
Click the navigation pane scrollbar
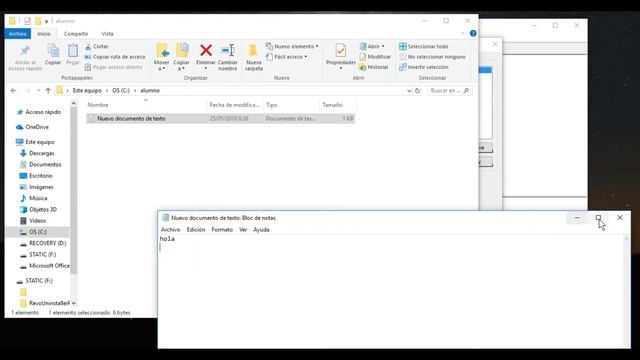[74, 191]
